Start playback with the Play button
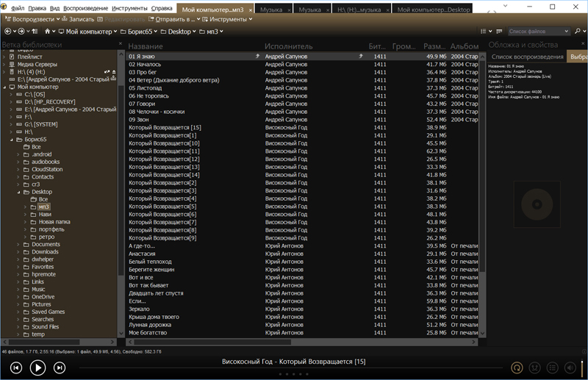The image size is (588, 380). [38, 368]
